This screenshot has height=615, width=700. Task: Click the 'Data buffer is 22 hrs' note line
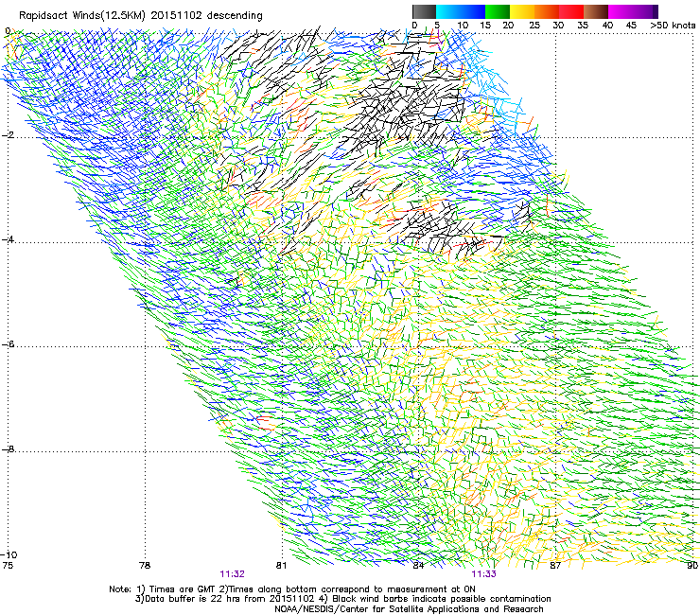pyautogui.click(x=342, y=599)
